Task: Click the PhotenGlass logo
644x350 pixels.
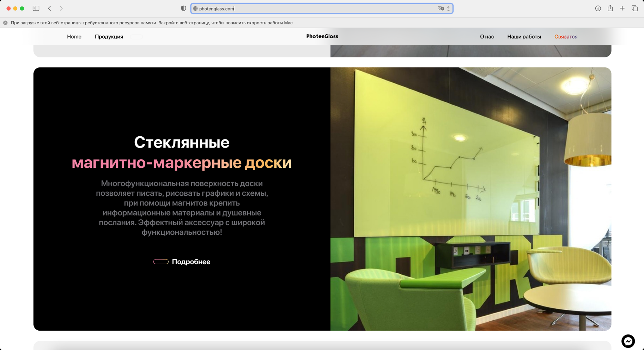Action: [322, 36]
